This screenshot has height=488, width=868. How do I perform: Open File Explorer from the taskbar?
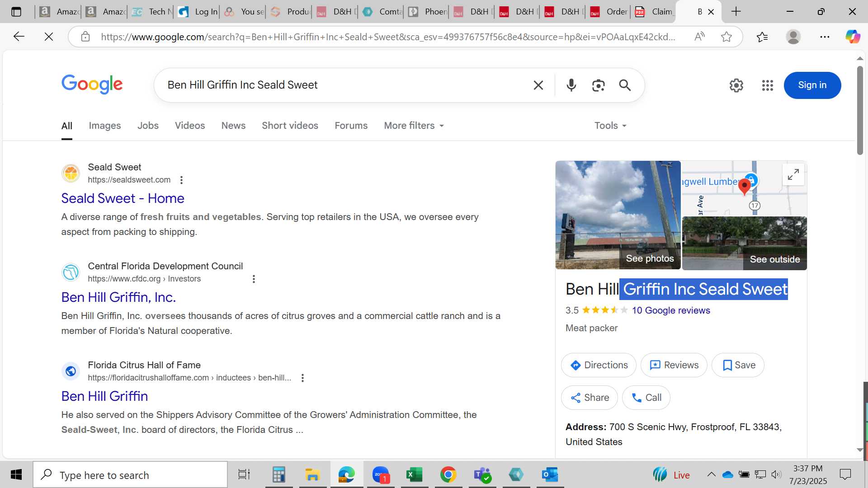[x=312, y=474]
